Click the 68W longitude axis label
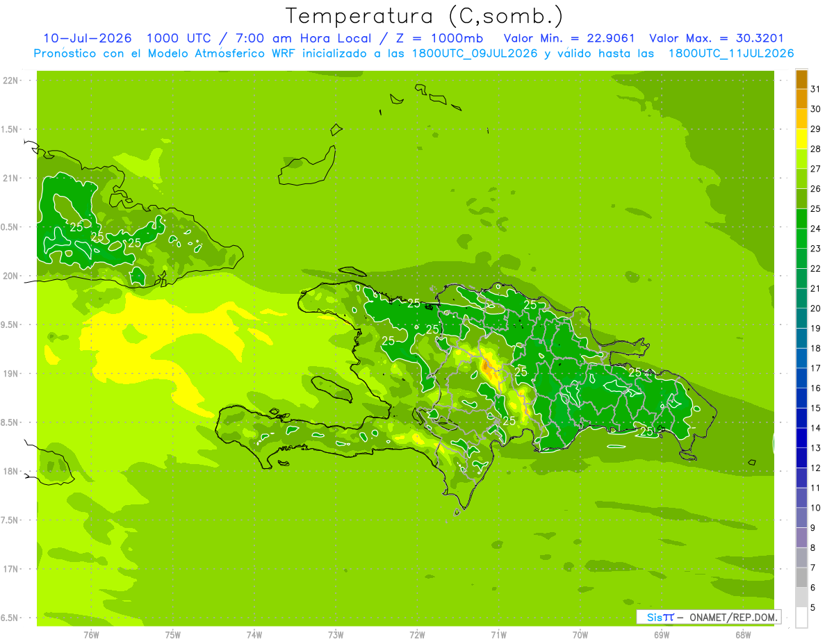The height and width of the screenshot is (644, 834). 743,634
